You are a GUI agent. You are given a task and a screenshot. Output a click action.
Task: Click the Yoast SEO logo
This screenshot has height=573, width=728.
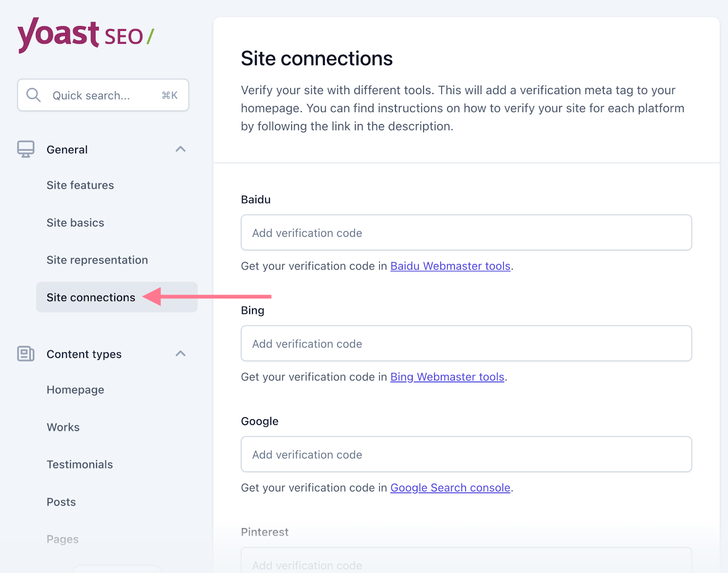point(86,35)
